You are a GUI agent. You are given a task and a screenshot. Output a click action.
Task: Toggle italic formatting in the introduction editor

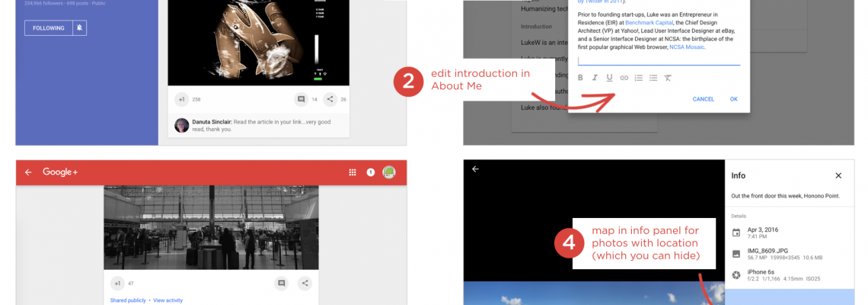click(595, 78)
